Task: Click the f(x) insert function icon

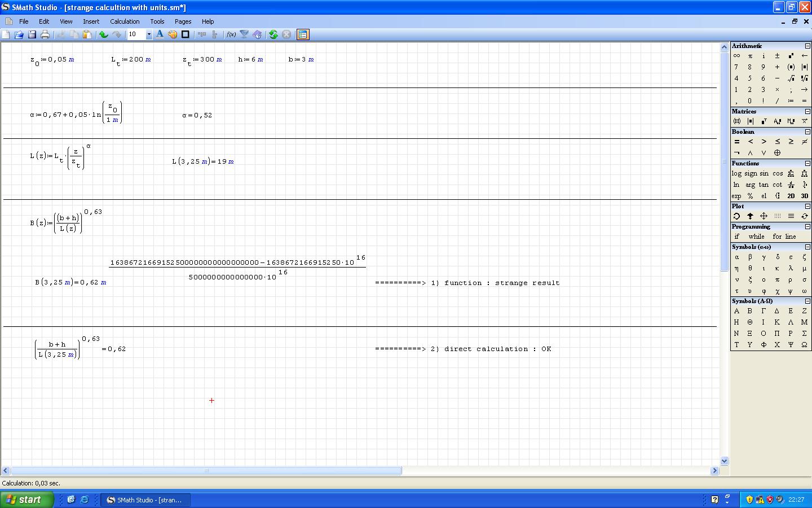Action: point(231,34)
